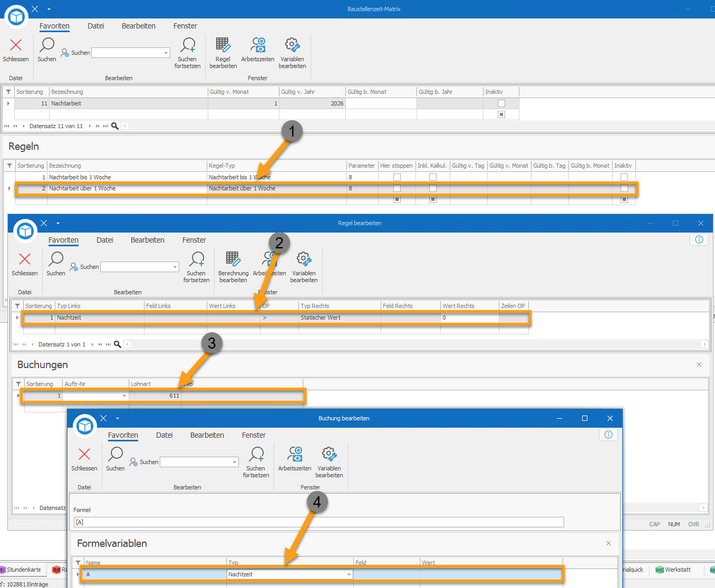
Task: Switch to the Werkstatt bottom tab
Action: [673, 570]
